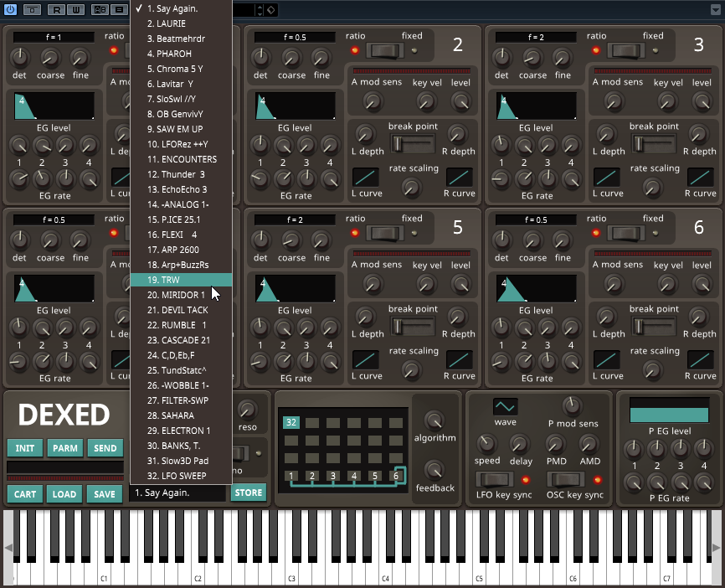
Task: Click the keyboard scroll-left arrow
Action: point(8,548)
